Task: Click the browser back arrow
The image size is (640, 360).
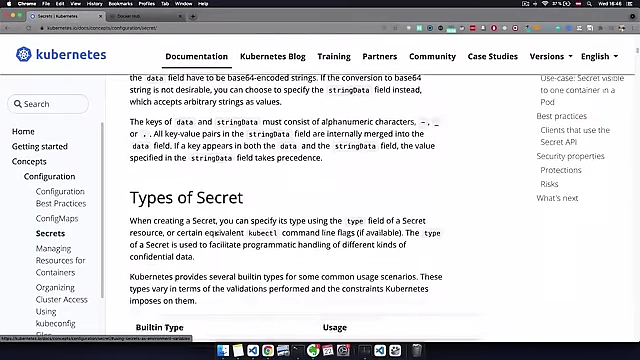Action: point(7,28)
